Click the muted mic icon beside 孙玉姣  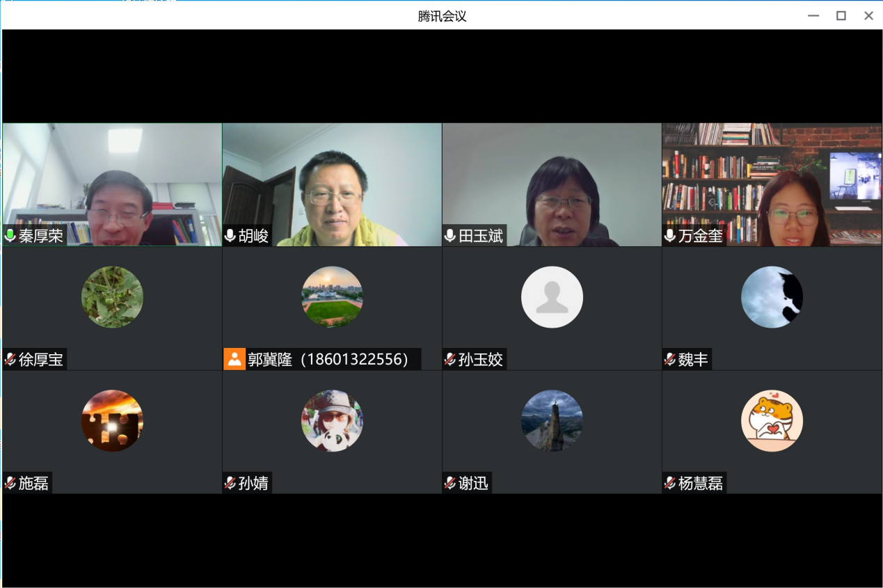click(450, 359)
